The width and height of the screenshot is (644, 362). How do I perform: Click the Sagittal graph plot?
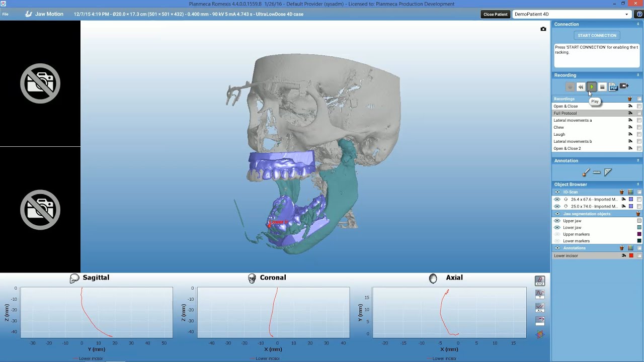tap(97, 312)
